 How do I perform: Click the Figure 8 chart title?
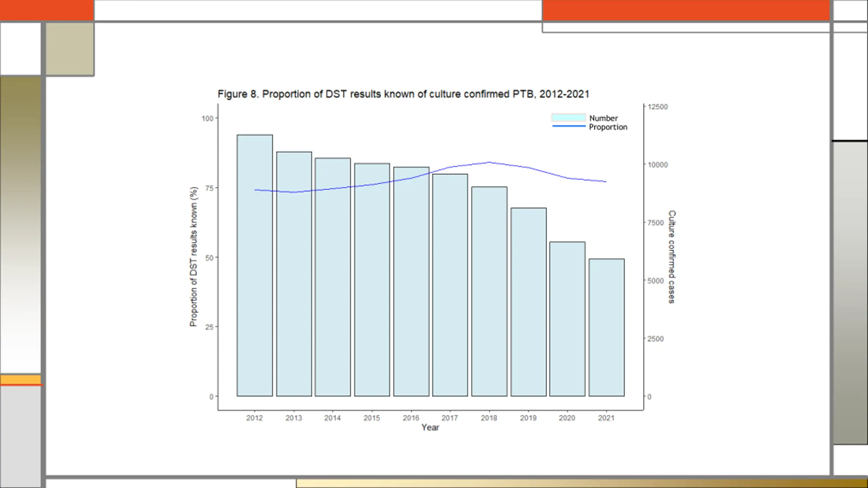pos(403,94)
